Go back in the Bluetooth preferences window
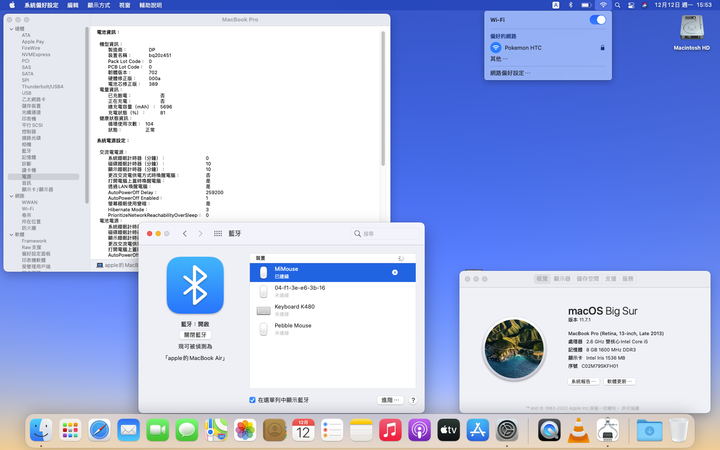Viewport: 720px width, 450px height. [x=185, y=234]
